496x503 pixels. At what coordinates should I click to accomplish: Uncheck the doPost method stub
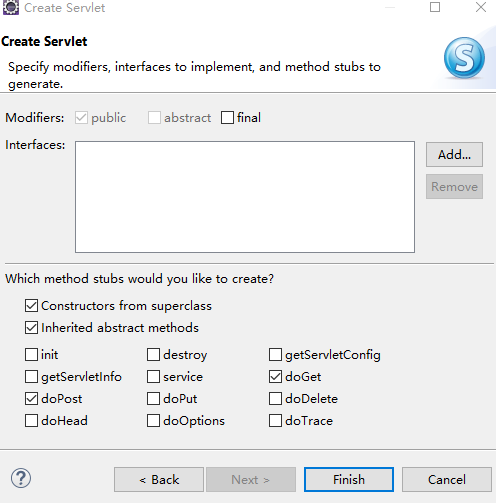point(31,399)
